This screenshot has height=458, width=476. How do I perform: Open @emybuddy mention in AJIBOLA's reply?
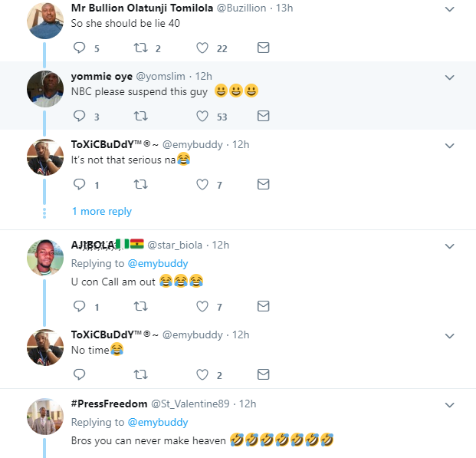157,263
